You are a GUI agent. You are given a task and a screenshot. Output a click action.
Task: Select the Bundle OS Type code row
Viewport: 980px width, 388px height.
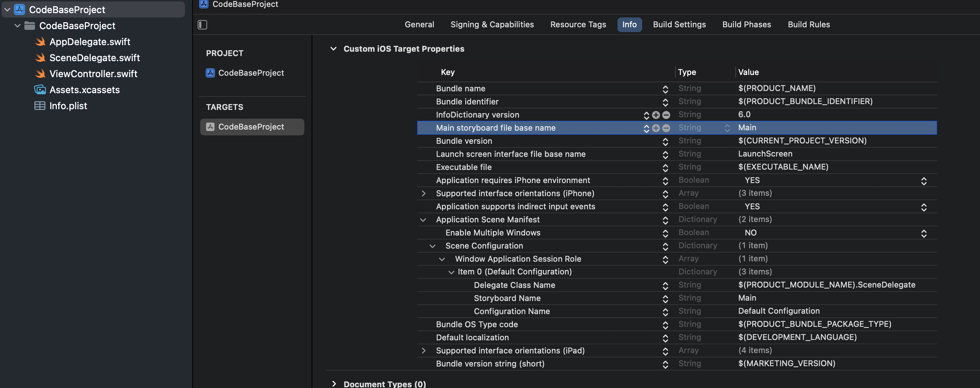pyautogui.click(x=677, y=324)
